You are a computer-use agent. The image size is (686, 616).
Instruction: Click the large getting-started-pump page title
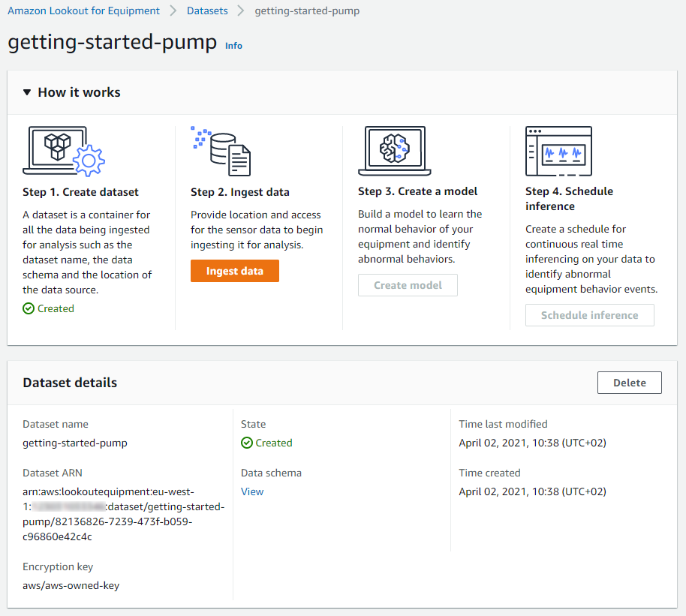[113, 43]
